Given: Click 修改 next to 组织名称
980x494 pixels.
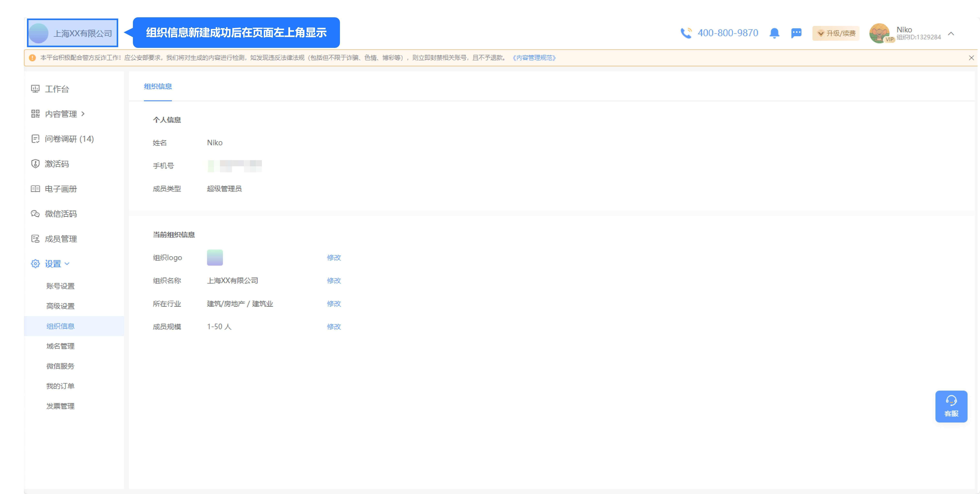Looking at the screenshot, I should 334,281.
